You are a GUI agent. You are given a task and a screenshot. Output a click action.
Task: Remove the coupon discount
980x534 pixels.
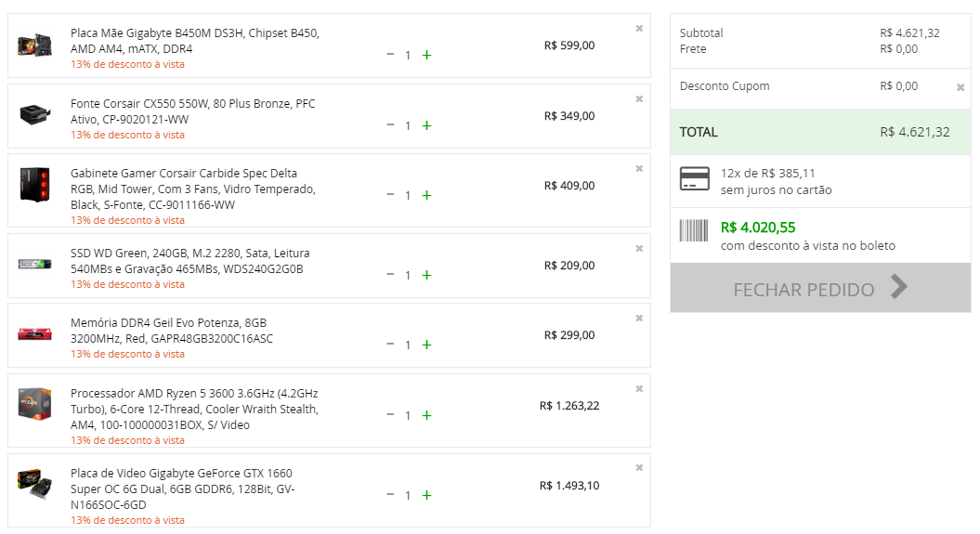tap(960, 87)
